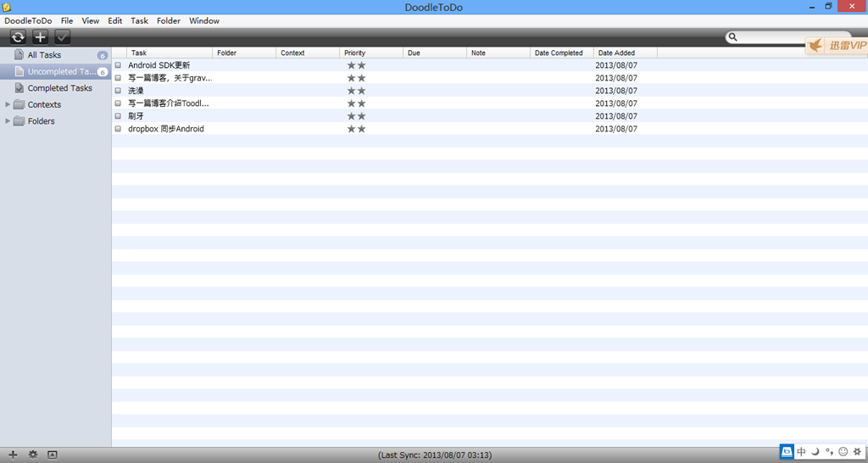Click the collapse panel icon in bottom bar
868x463 pixels.
click(x=53, y=455)
